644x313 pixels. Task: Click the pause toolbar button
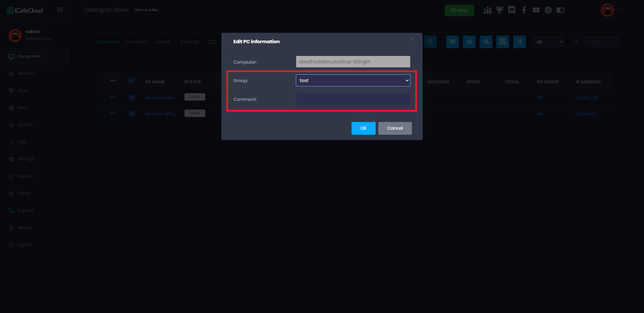click(x=520, y=42)
